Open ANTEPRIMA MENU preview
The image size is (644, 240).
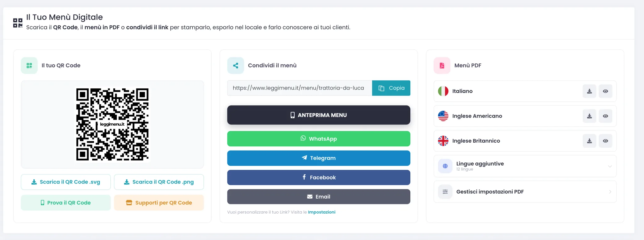coord(319,115)
